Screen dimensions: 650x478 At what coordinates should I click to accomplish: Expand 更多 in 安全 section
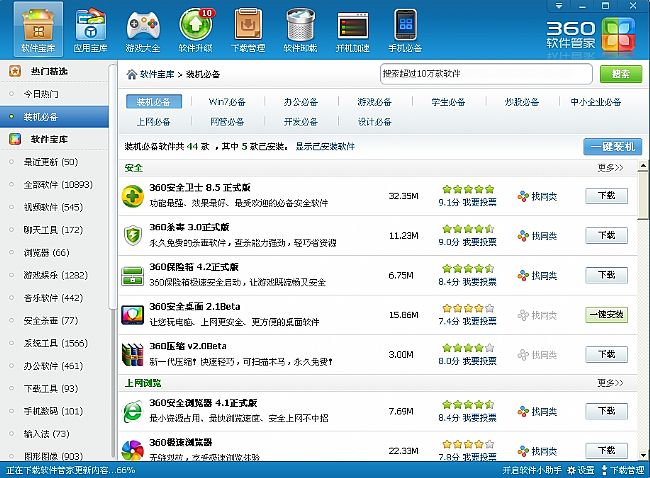click(610, 167)
